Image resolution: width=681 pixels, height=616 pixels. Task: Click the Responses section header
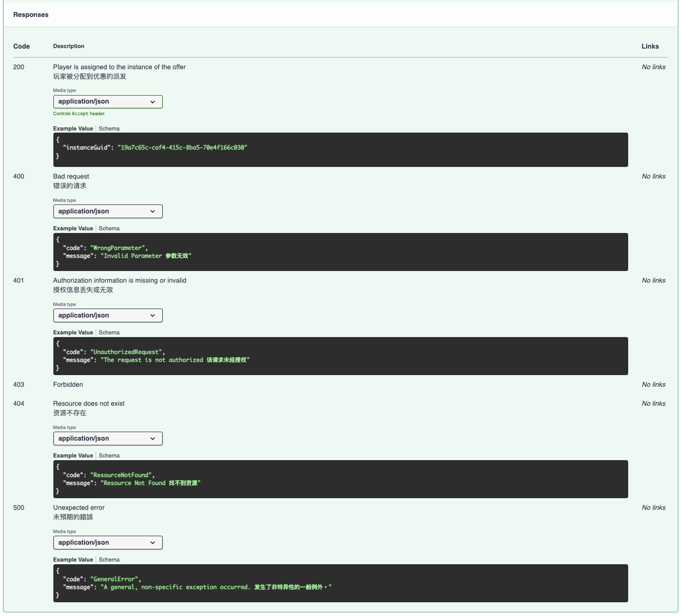click(31, 15)
